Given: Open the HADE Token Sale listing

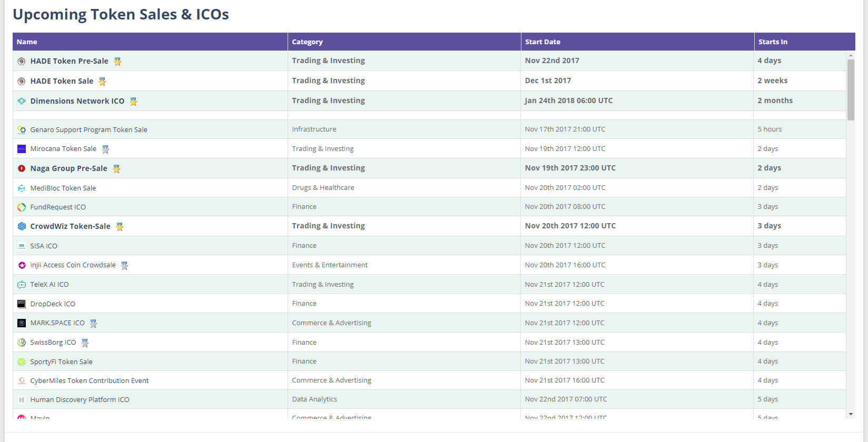Looking at the screenshot, I should pyautogui.click(x=62, y=81).
